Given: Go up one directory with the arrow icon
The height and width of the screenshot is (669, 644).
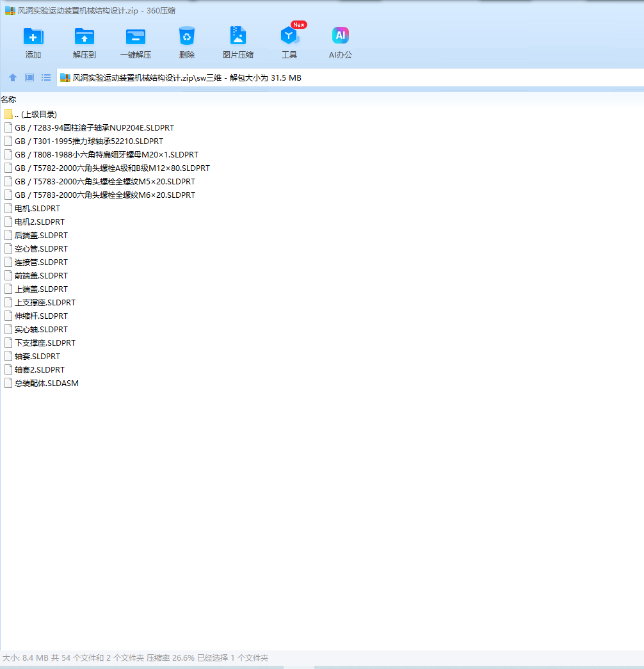Looking at the screenshot, I should click(13, 77).
